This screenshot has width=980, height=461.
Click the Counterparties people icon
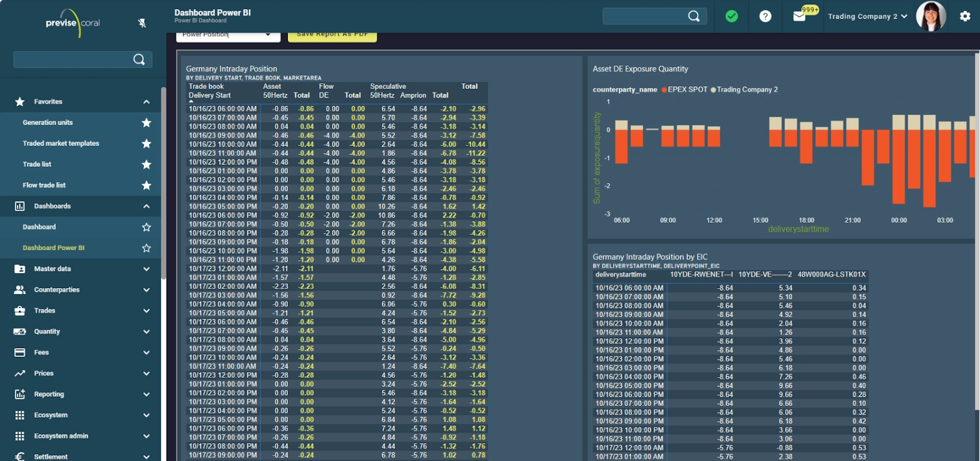click(20, 289)
